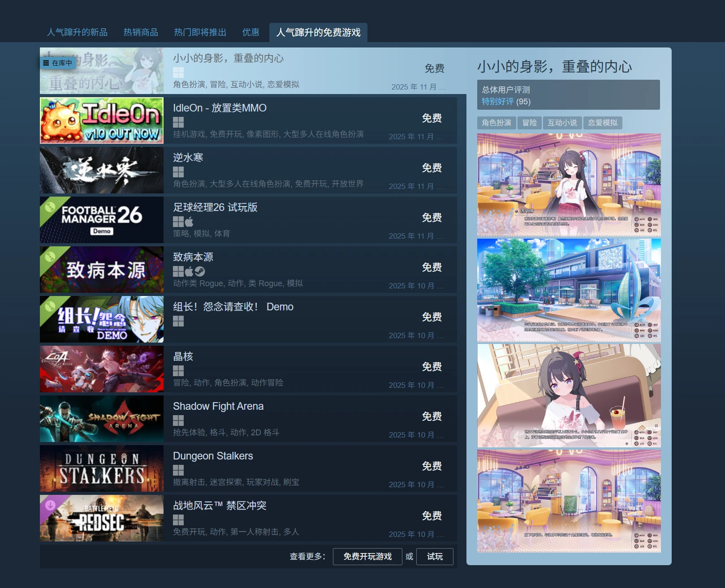Click the Windows icon under 致病本源

click(x=178, y=271)
